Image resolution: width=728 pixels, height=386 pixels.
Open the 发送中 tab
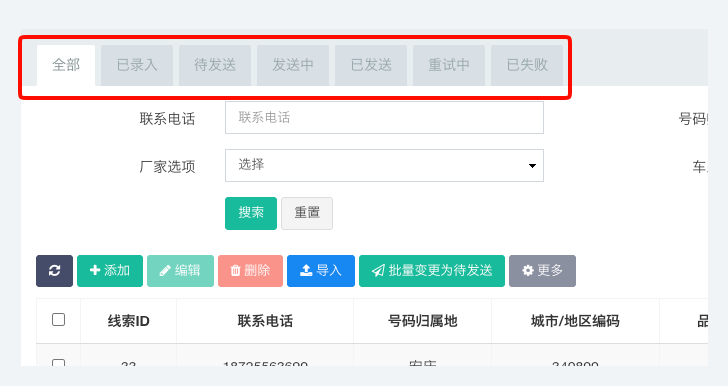(x=293, y=65)
